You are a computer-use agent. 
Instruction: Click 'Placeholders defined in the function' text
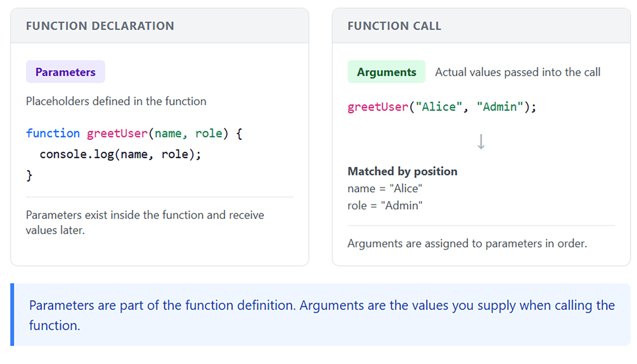pyautogui.click(x=116, y=101)
